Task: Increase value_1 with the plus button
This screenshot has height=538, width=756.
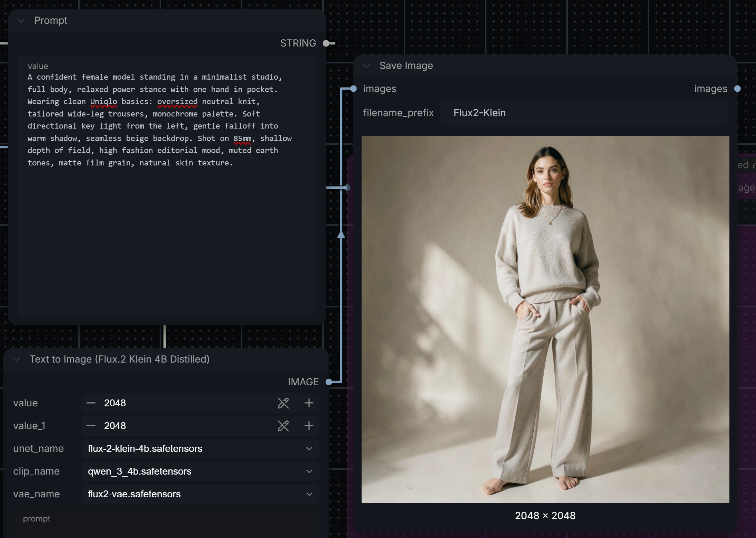Action: 309,426
